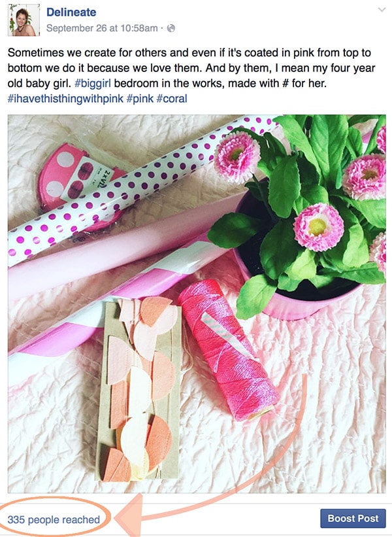The image size is (392, 537).
Task: Open the post options chevron menu
Action: point(382,10)
